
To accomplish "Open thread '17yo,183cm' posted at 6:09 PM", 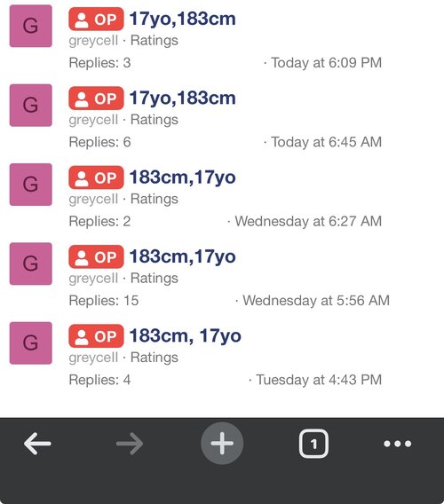I will pyautogui.click(x=182, y=19).
